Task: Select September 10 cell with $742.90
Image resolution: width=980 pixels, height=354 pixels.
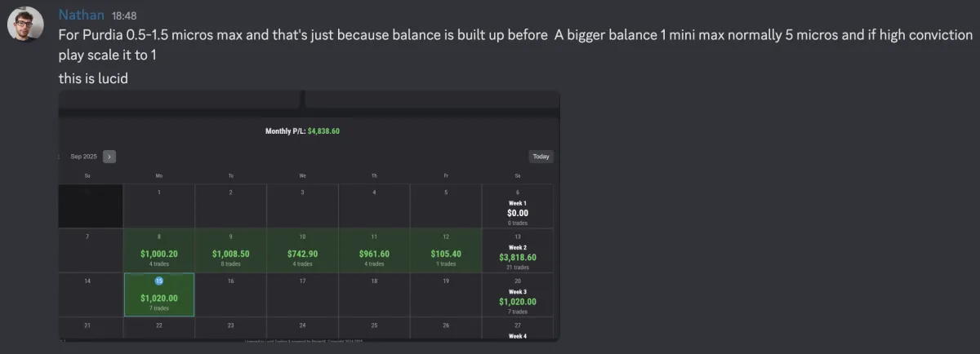Action: 302,251
